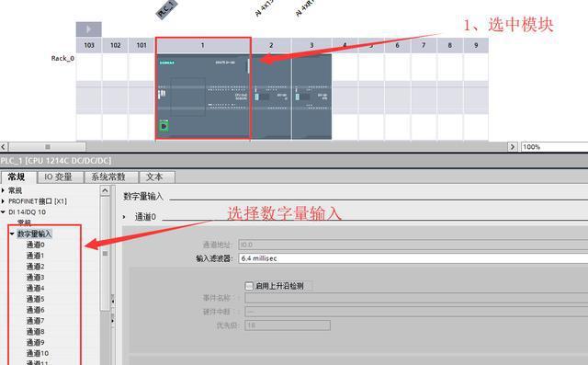Screen dimensions: 588x365
Task: Click the 优先级 field showing 18
Action: tap(288, 325)
